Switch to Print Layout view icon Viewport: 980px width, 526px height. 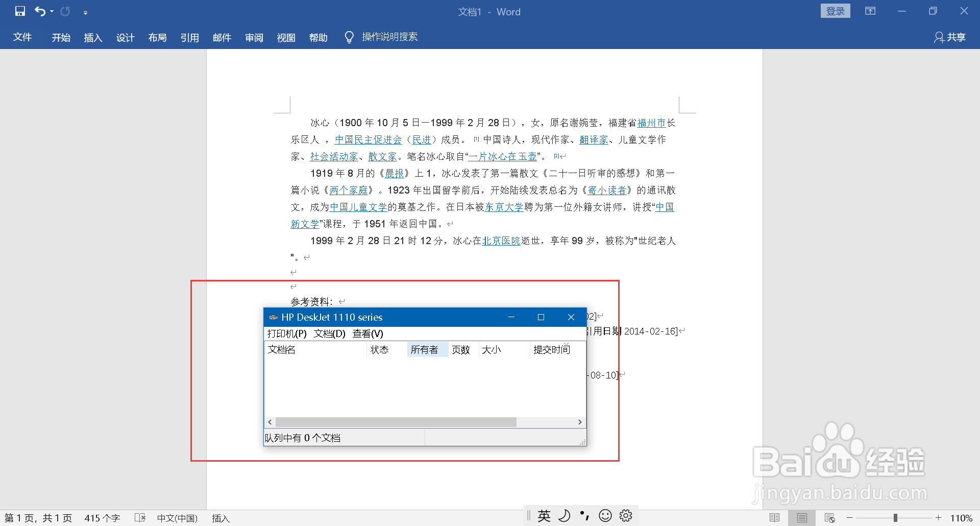coord(802,518)
